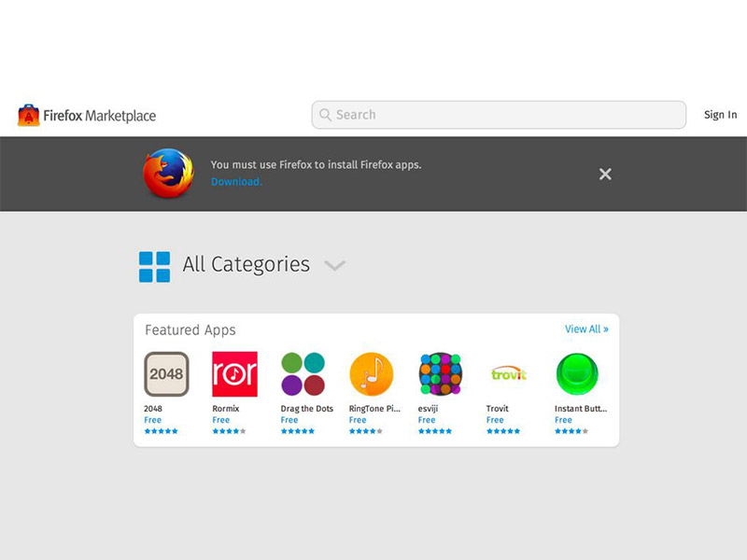Click the Firefox browser logo in banner
Image resolution: width=747 pixels, height=560 pixels.
pos(168,174)
